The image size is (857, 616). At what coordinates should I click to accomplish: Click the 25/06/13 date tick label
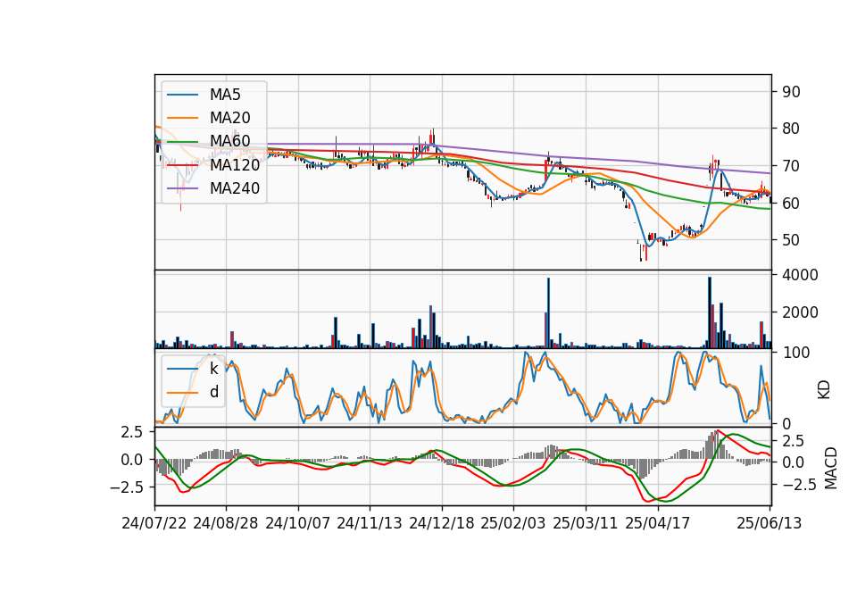coord(769,523)
